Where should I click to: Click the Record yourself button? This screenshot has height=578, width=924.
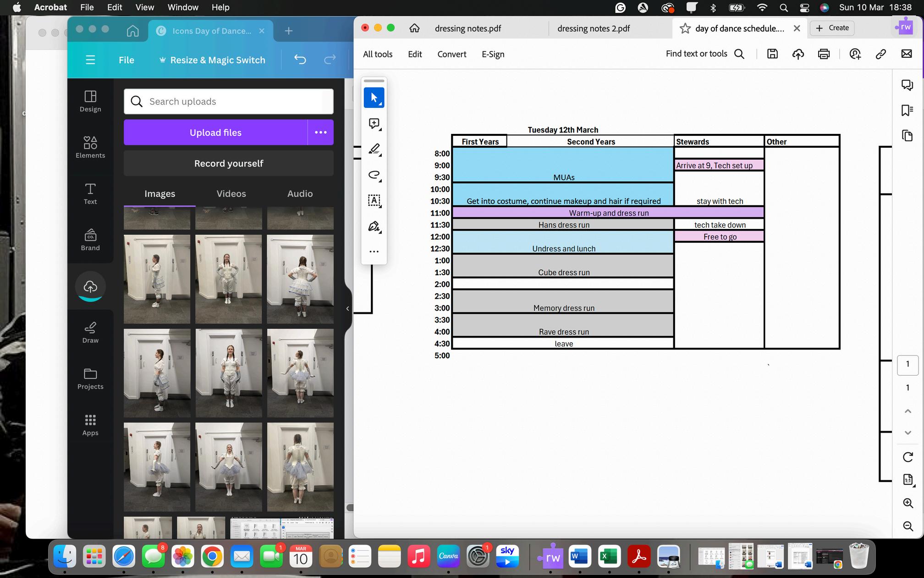[x=228, y=163]
